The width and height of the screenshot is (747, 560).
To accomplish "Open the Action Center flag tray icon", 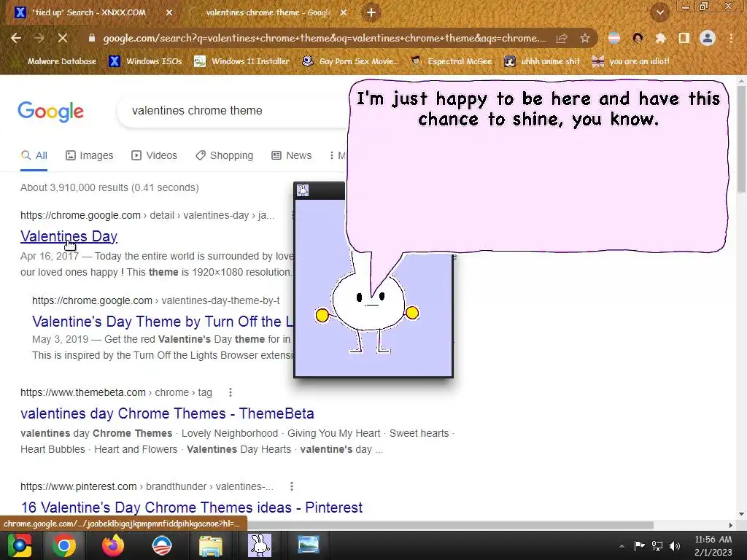I will click(x=639, y=545).
